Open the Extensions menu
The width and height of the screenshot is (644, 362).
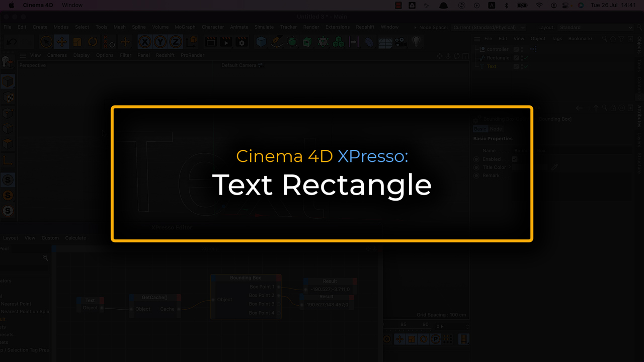(338, 27)
